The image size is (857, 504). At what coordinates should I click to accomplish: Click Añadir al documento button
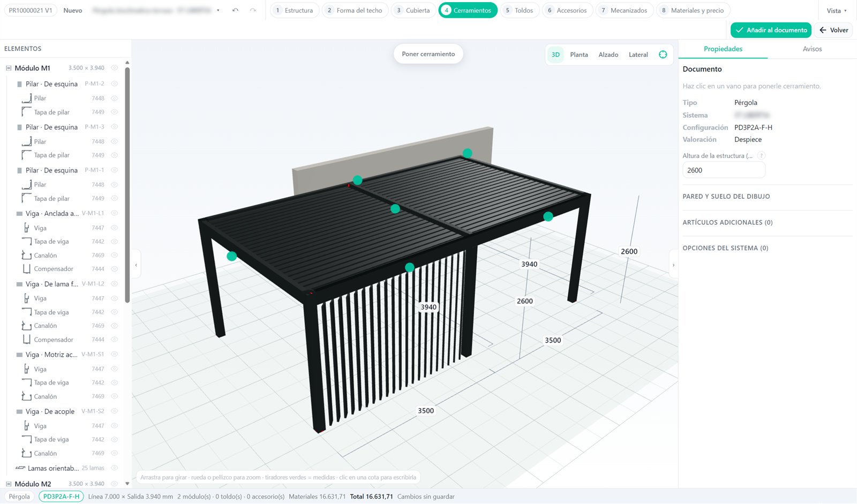[x=771, y=30]
